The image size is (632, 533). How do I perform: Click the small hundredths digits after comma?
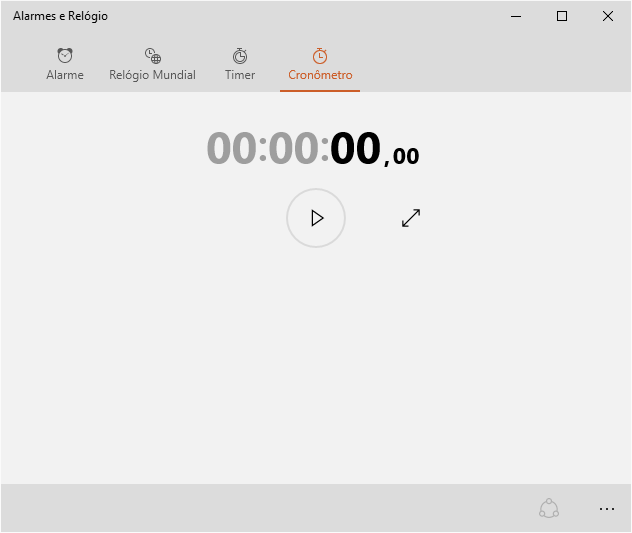tap(406, 156)
